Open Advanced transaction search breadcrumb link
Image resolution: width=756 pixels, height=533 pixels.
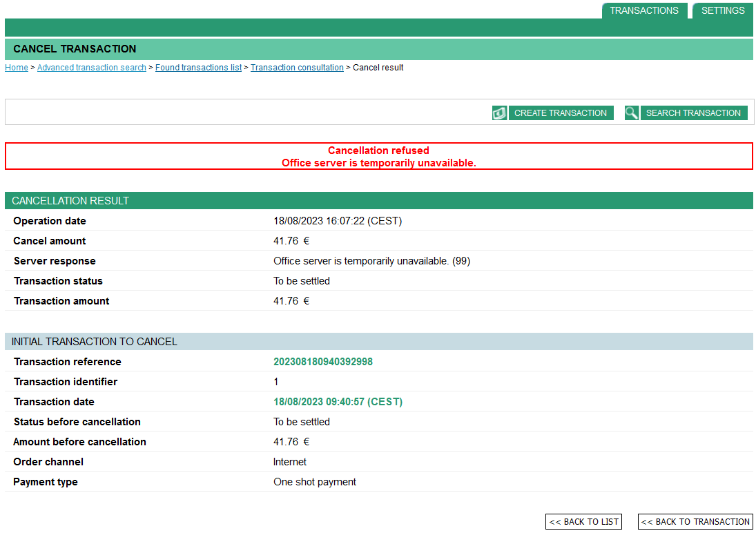[x=92, y=68]
